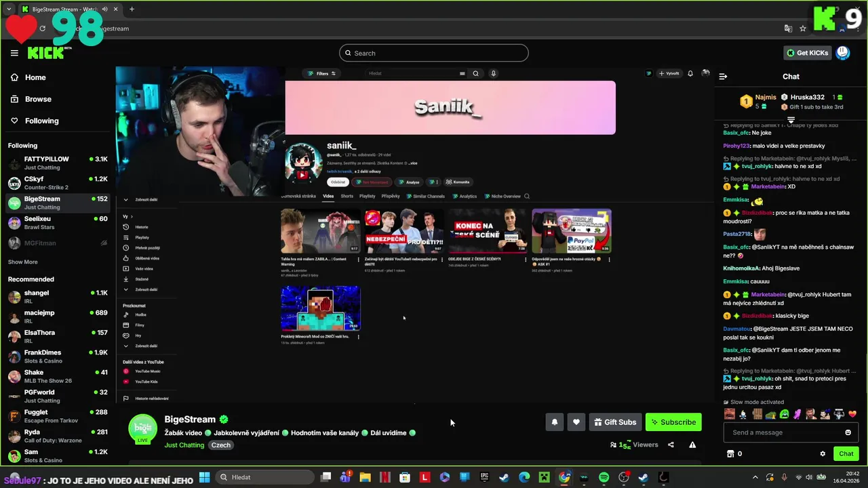Expand Show More under Following
Image resolution: width=868 pixels, height=488 pixels.
point(22,262)
